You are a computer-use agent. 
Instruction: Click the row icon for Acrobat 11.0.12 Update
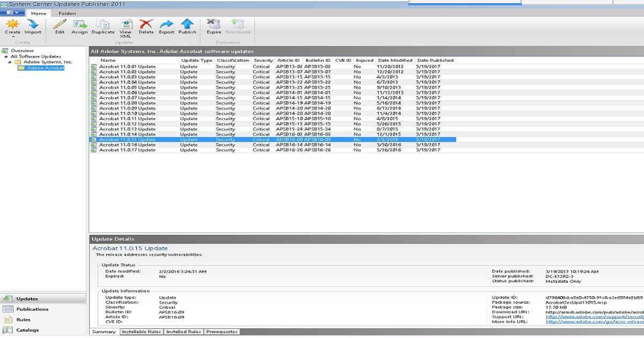pos(94,124)
